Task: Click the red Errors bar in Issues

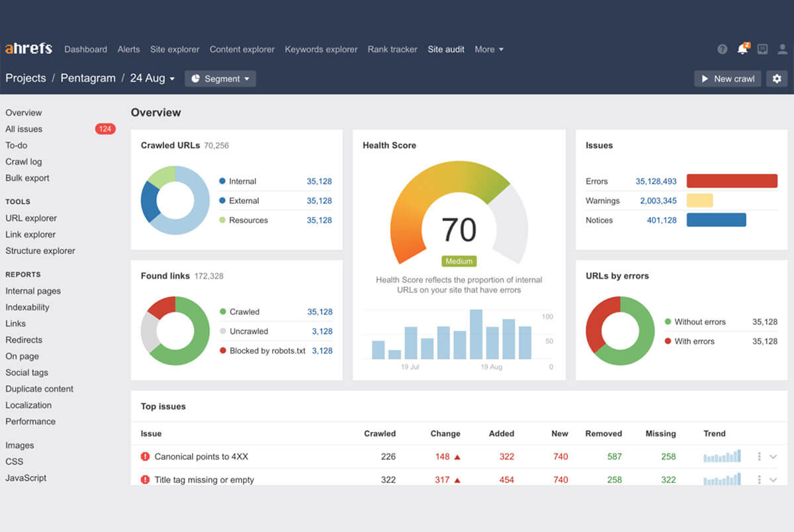Action: pyautogui.click(x=731, y=181)
